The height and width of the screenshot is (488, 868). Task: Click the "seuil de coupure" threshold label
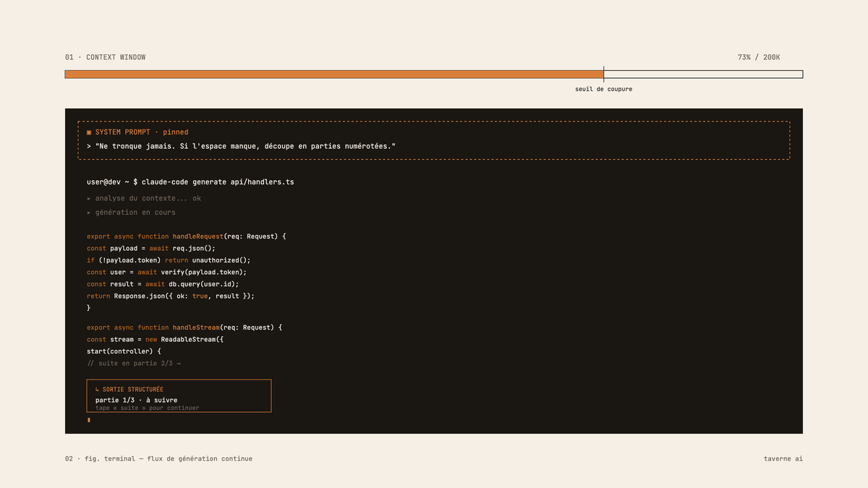coord(604,89)
